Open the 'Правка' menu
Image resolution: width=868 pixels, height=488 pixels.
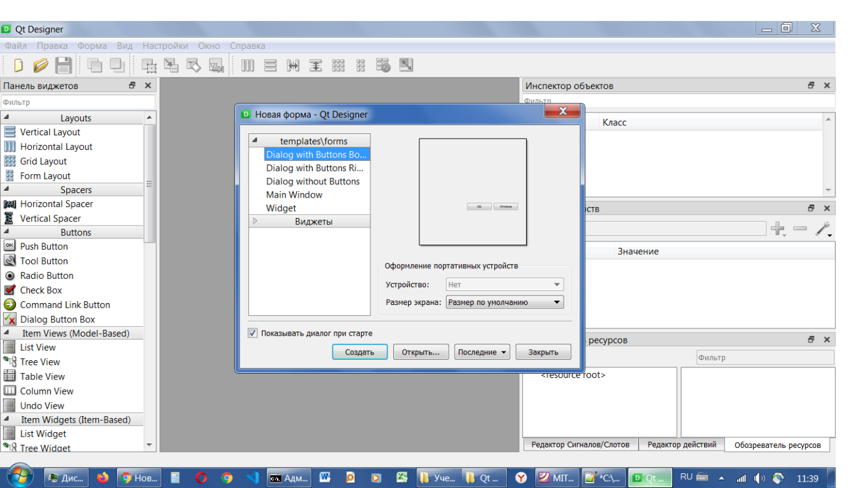click(52, 46)
